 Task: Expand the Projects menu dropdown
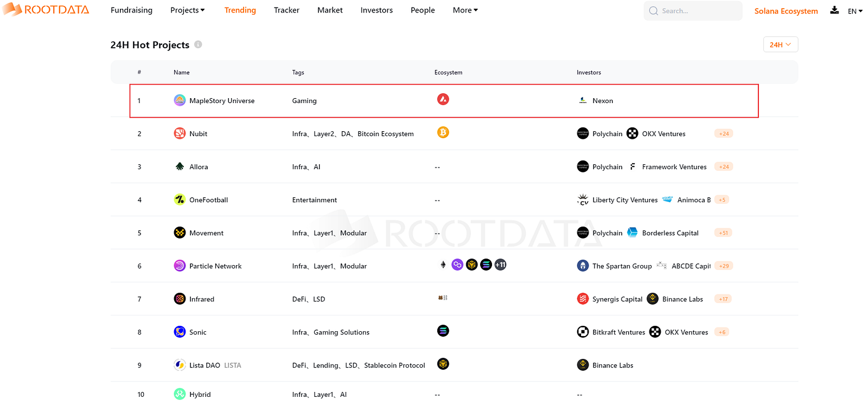coord(187,10)
